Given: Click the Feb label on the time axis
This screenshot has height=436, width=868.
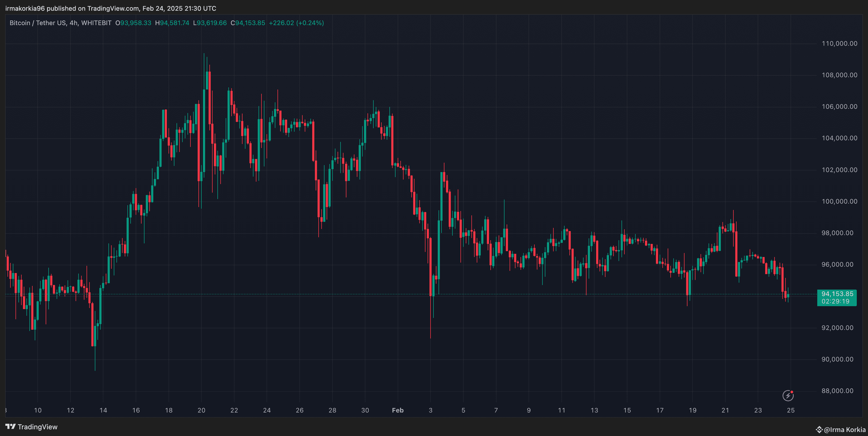Looking at the screenshot, I should point(398,410).
